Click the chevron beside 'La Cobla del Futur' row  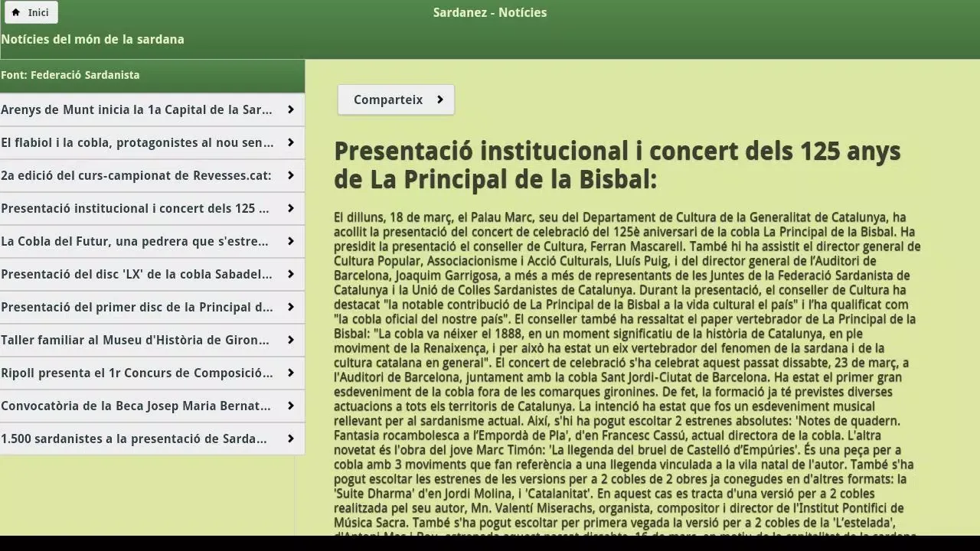(x=291, y=241)
